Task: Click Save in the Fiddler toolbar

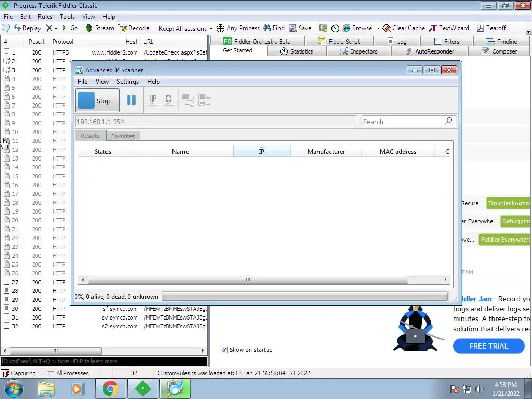Action: tap(300, 28)
